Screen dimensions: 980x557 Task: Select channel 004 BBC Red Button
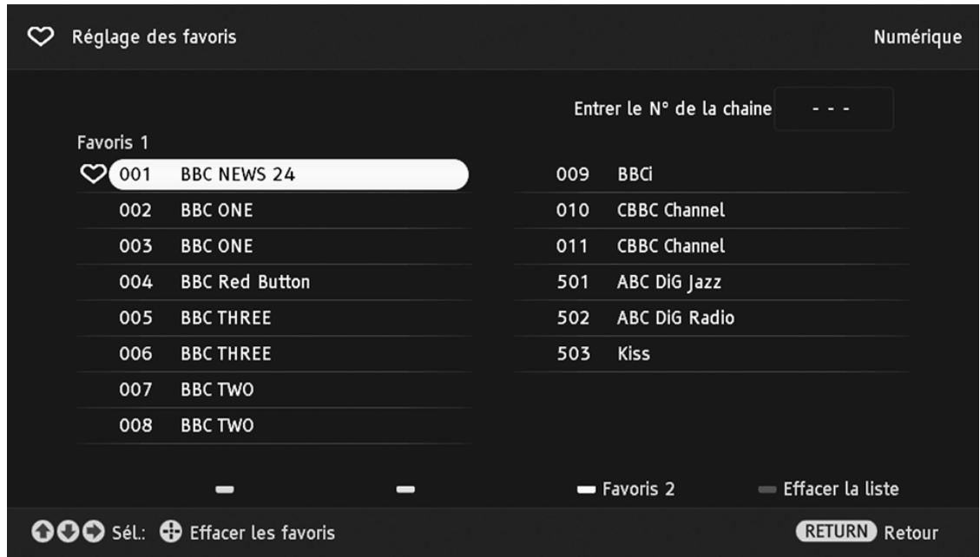click(273, 282)
